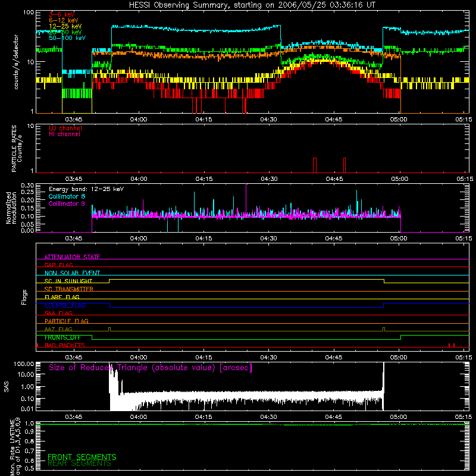Click the AAZ FLAG label
Image resolution: width=476 pixels, height=476 pixels.
(58, 329)
